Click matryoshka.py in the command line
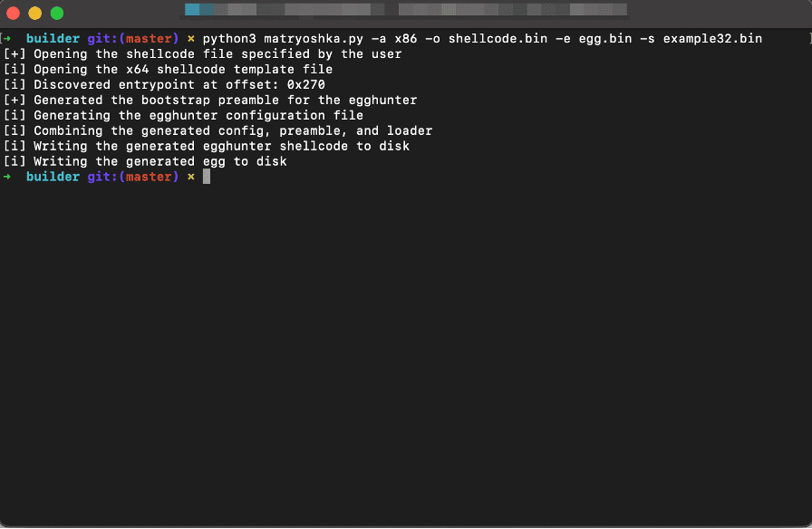Viewport: 812px width, 529px height. 314,39
